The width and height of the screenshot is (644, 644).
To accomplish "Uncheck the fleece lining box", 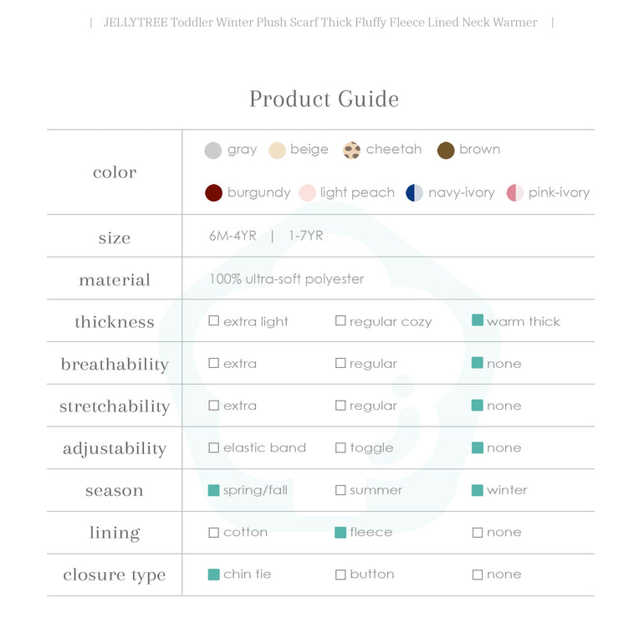I will (340, 532).
